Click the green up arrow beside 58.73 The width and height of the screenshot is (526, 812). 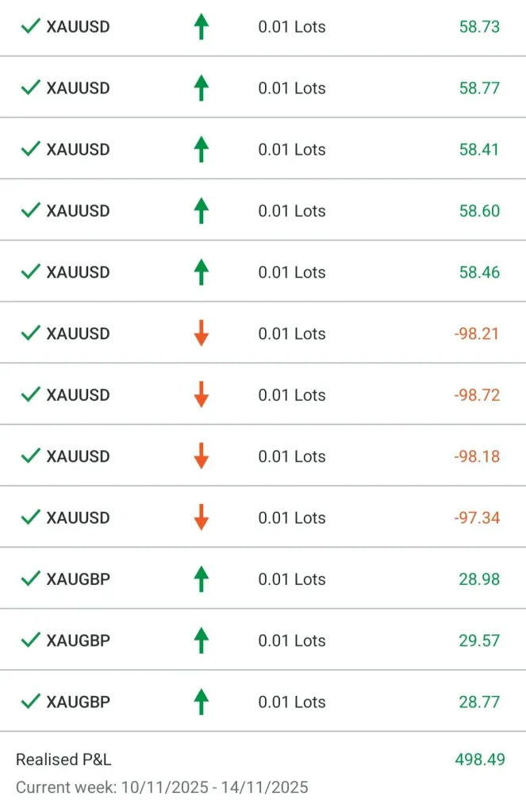click(202, 27)
